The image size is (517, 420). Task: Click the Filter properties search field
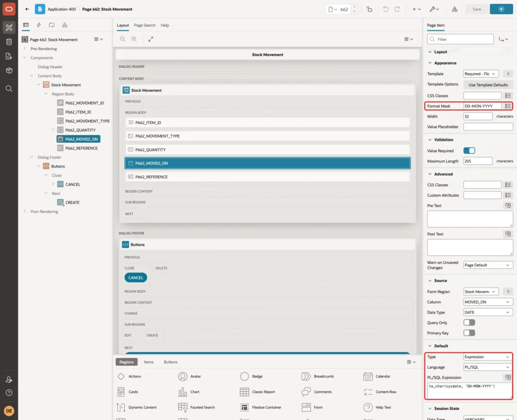(460, 39)
